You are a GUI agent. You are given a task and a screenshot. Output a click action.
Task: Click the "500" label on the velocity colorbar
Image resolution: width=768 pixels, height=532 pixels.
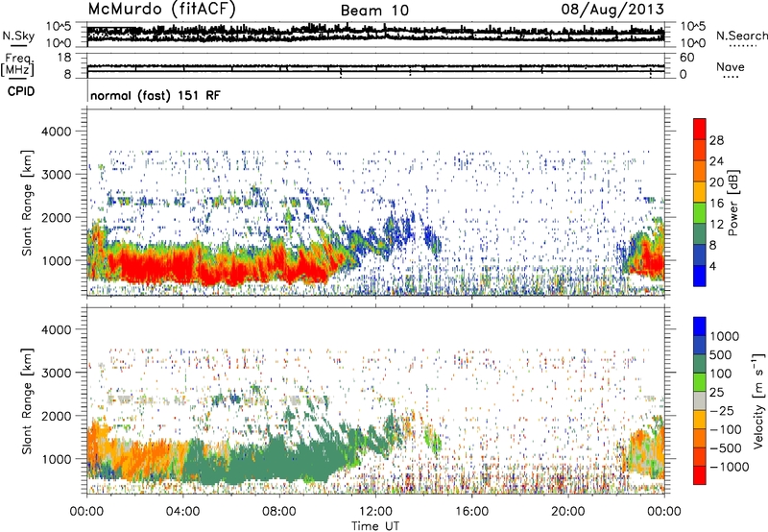pos(721,354)
